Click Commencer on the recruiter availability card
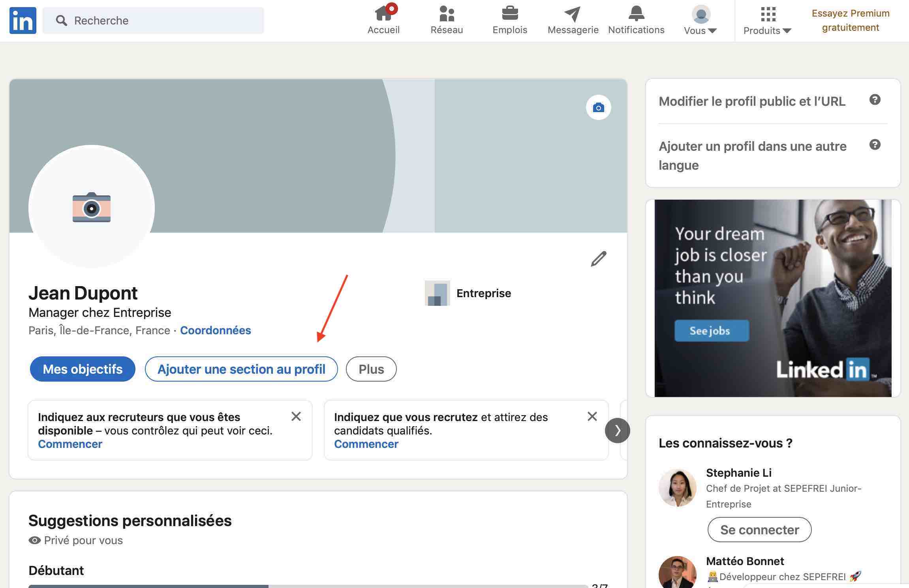Image resolution: width=909 pixels, height=588 pixels. (70, 444)
